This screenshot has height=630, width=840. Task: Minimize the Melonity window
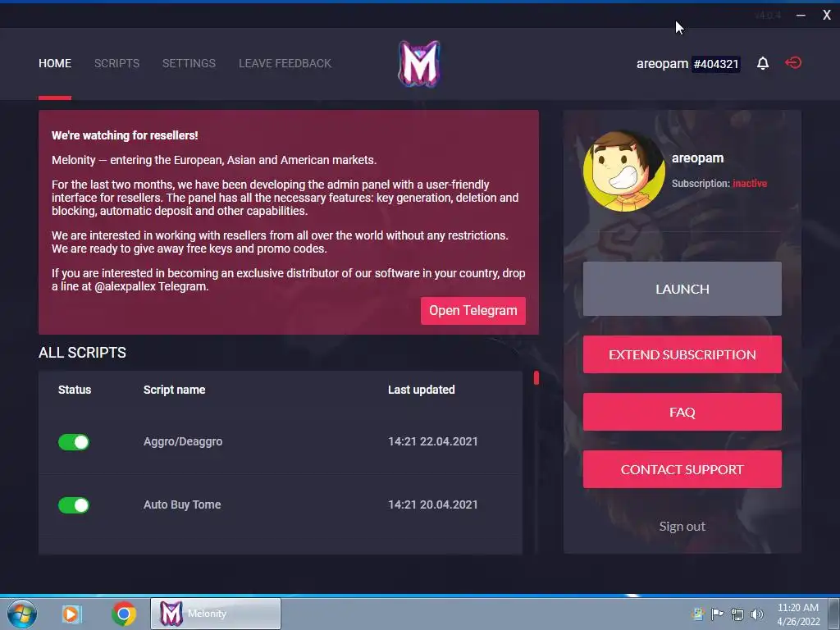801,15
